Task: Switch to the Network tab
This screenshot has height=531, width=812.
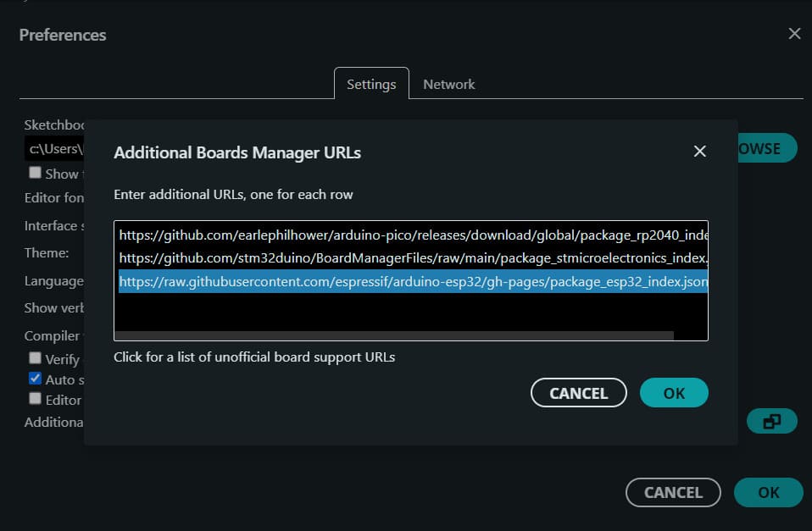Action: tap(448, 84)
